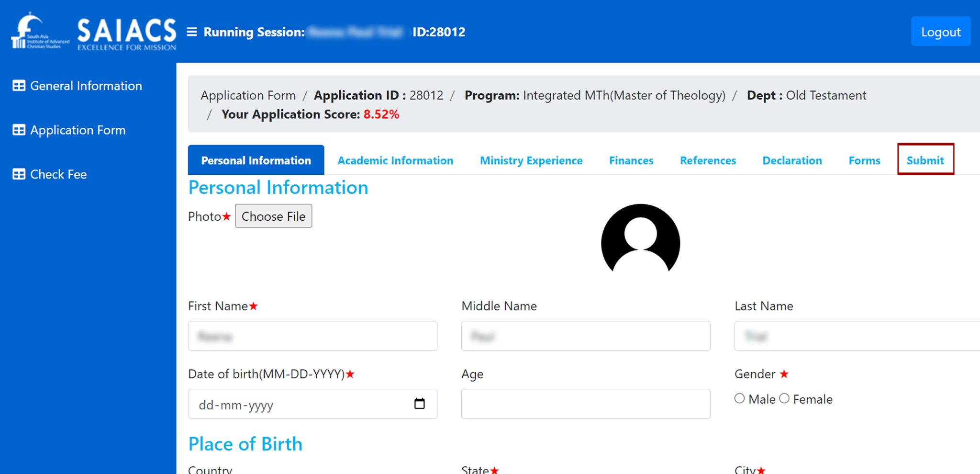980x474 pixels.
Task: Open the date picker calendar icon
Action: (x=420, y=404)
